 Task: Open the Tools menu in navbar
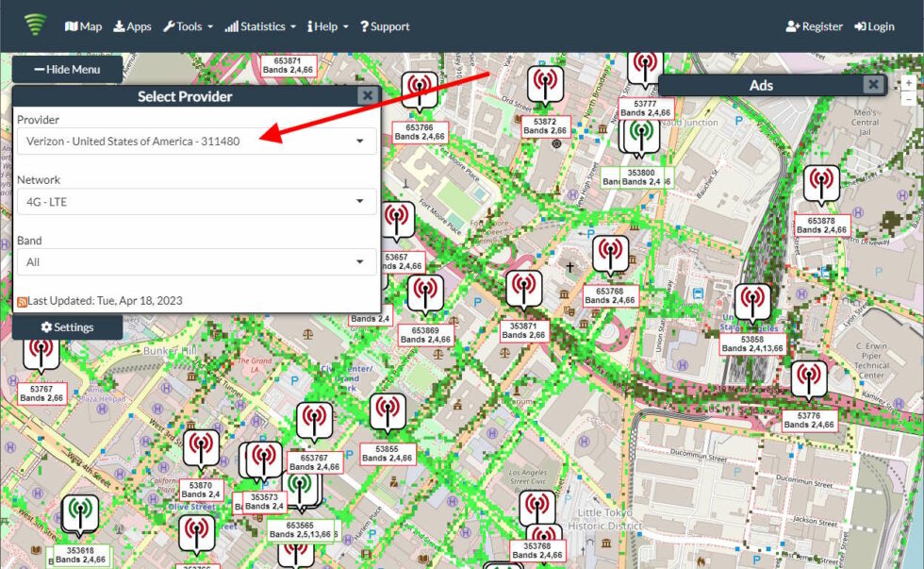click(188, 26)
